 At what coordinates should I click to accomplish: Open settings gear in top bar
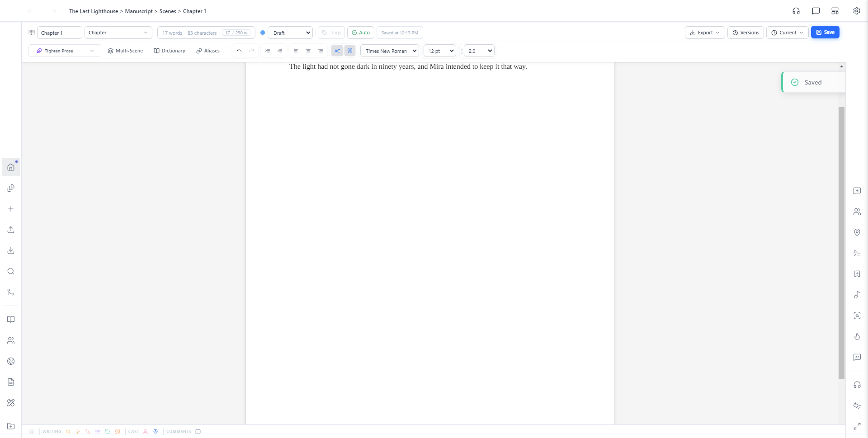coord(857,11)
